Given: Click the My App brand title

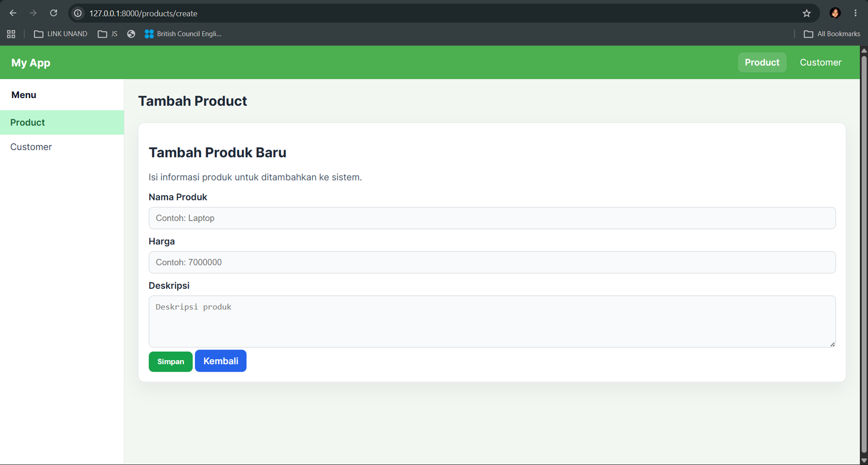Looking at the screenshot, I should [31, 63].
